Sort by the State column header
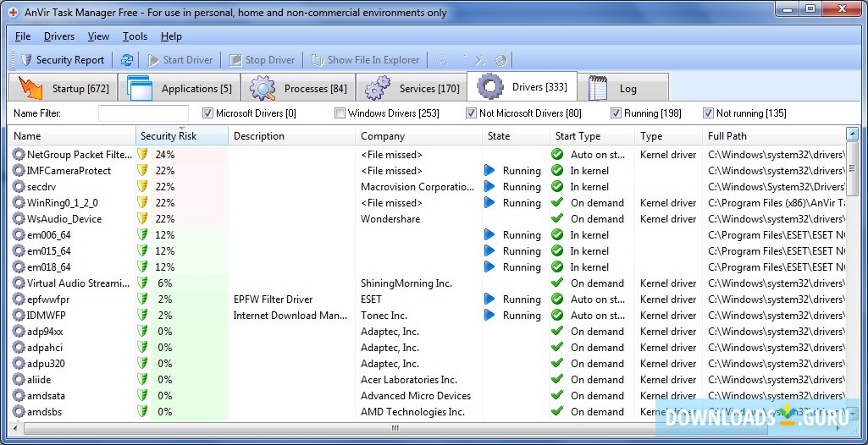The image size is (868, 445). tap(516, 136)
